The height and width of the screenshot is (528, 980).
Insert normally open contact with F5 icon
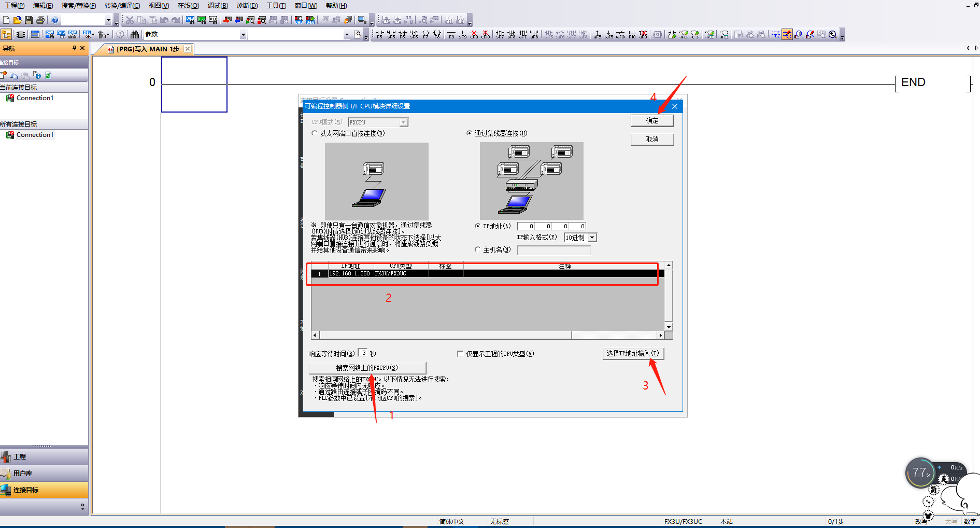(x=379, y=35)
